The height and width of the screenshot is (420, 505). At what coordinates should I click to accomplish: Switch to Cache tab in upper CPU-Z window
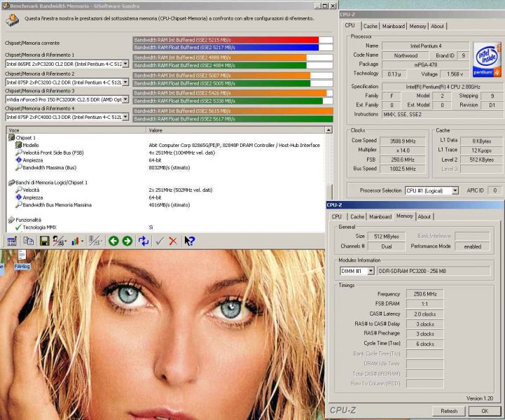371,26
